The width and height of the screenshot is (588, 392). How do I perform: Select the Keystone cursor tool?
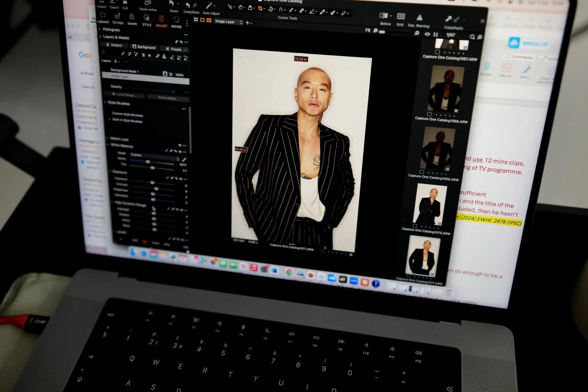coord(281,9)
